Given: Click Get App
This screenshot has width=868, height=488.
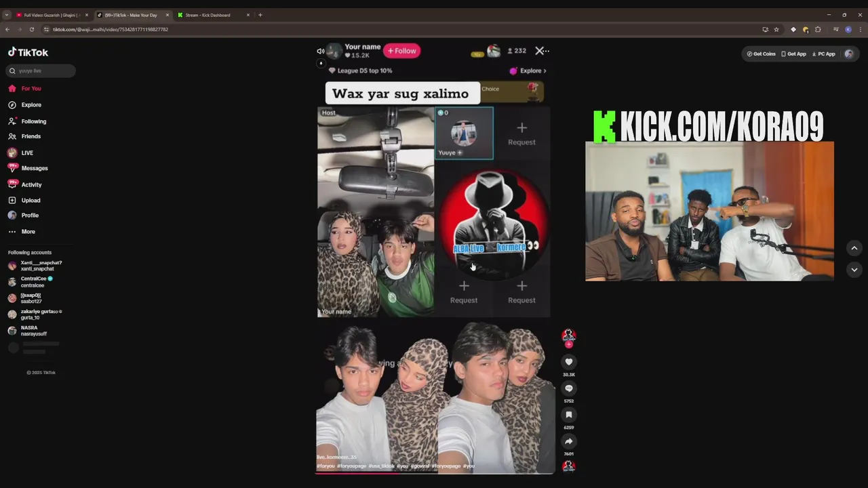Looking at the screenshot, I should [793, 54].
